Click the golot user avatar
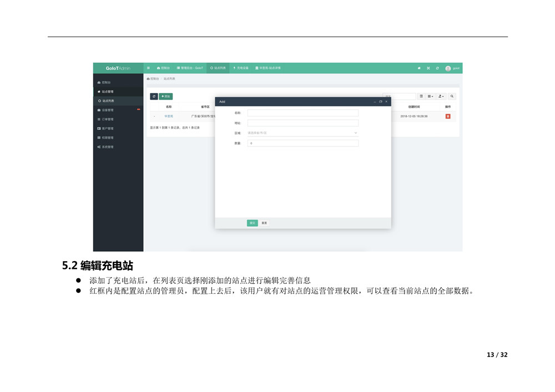555x392 pixels. (x=448, y=68)
